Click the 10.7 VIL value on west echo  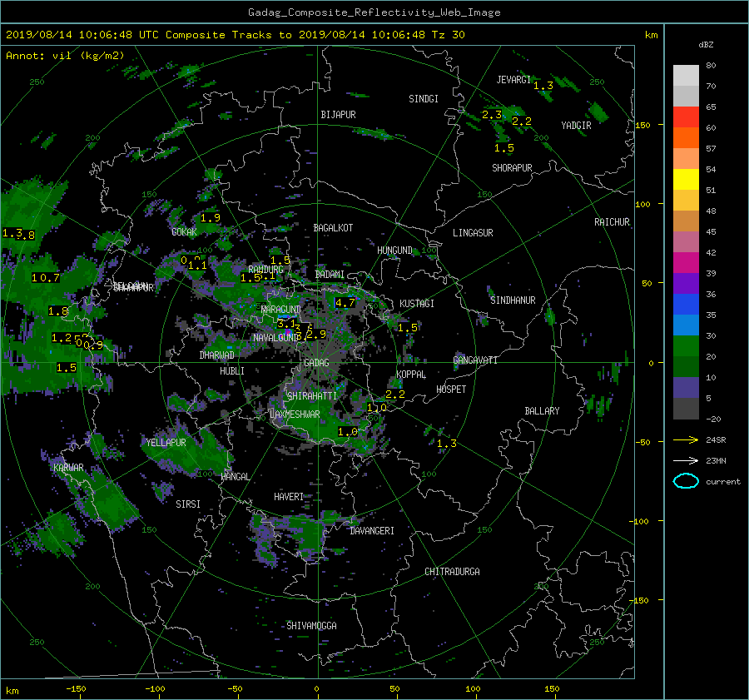[46, 278]
